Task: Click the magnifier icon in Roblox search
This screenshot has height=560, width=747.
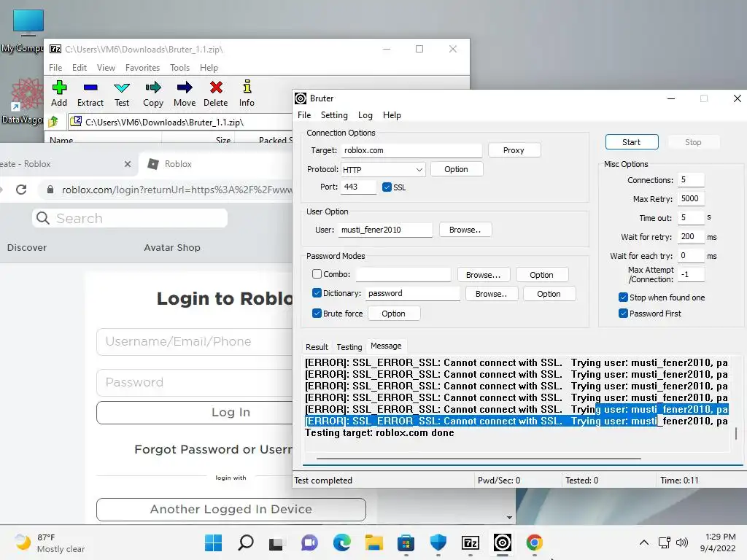Action: pyautogui.click(x=43, y=218)
